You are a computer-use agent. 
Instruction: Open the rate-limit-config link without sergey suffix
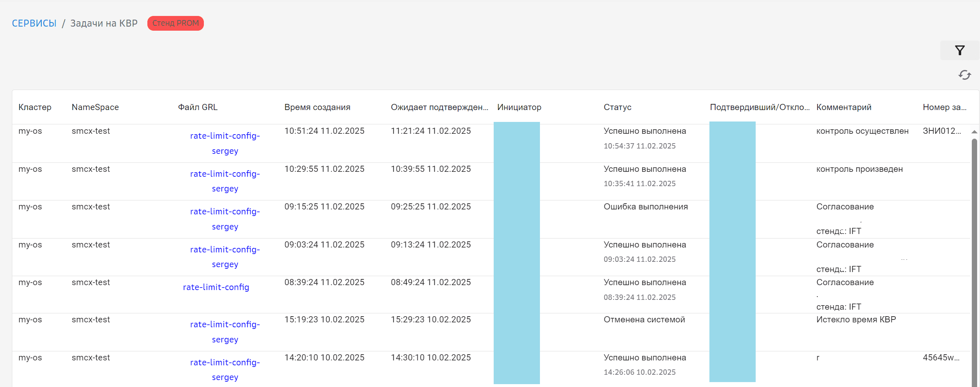tap(216, 287)
